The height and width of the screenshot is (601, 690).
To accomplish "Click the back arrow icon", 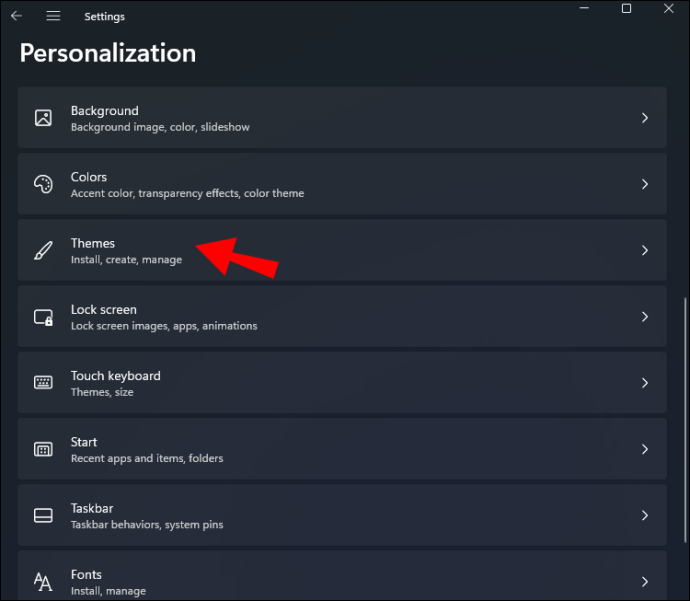I will click(x=16, y=16).
